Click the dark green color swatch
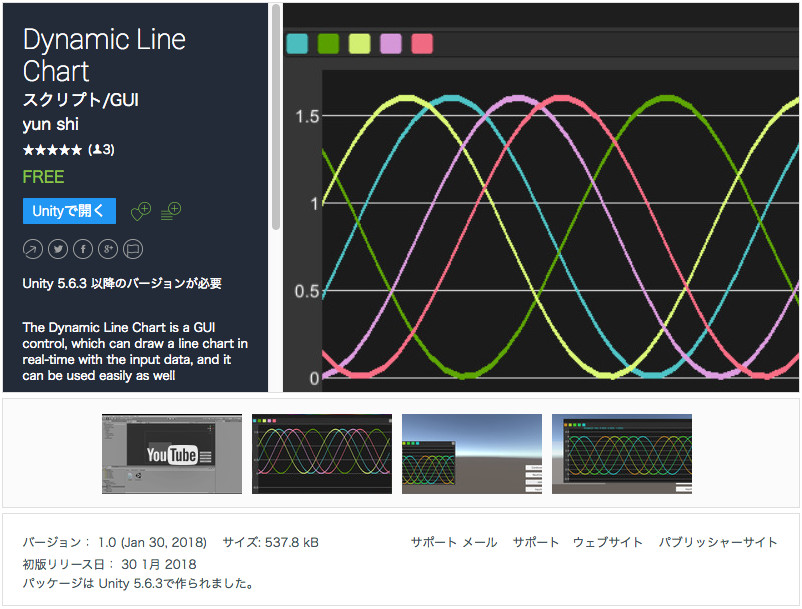The width and height of the screenshot is (802, 609). (328, 43)
